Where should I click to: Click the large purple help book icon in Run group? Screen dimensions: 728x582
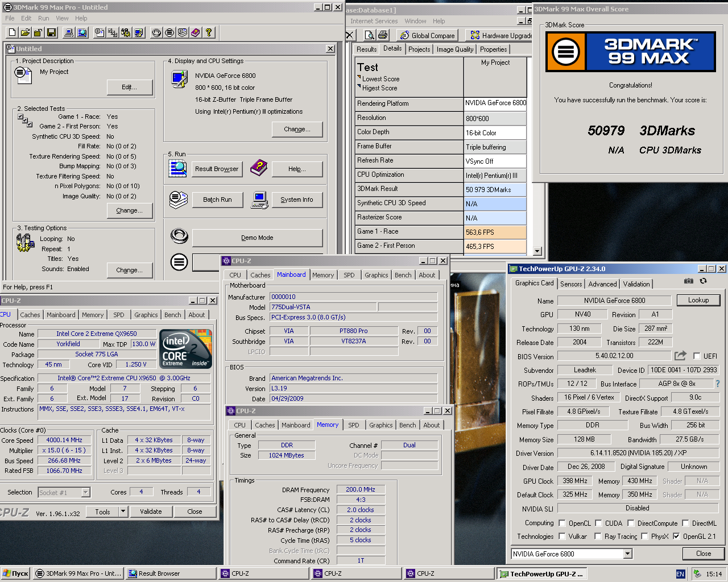pyautogui.click(x=259, y=168)
